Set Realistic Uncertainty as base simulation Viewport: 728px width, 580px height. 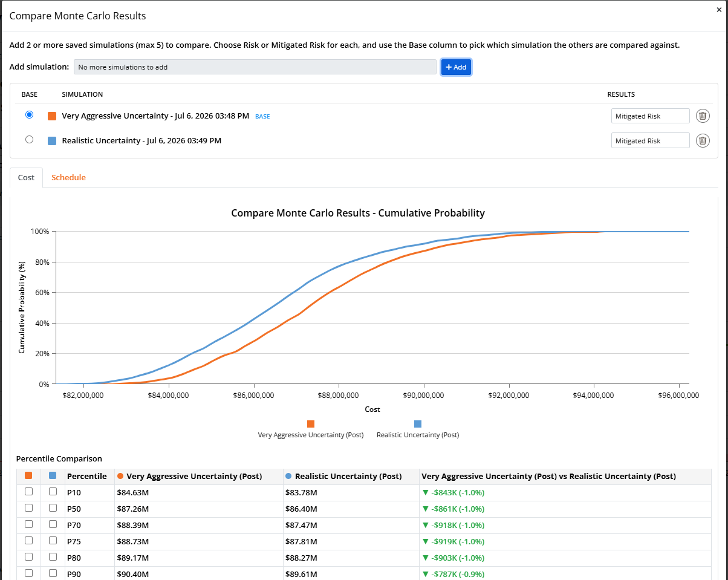pos(29,140)
